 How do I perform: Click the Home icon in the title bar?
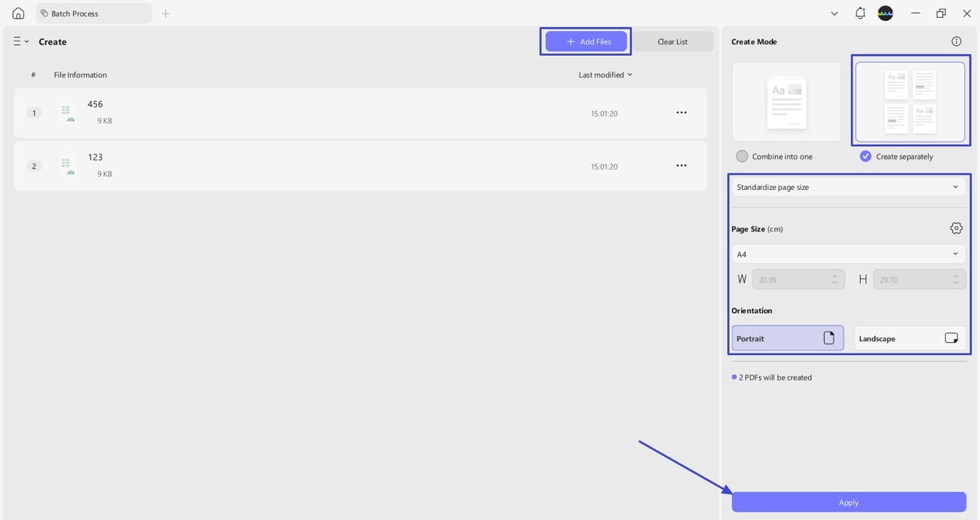click(17, 13)
